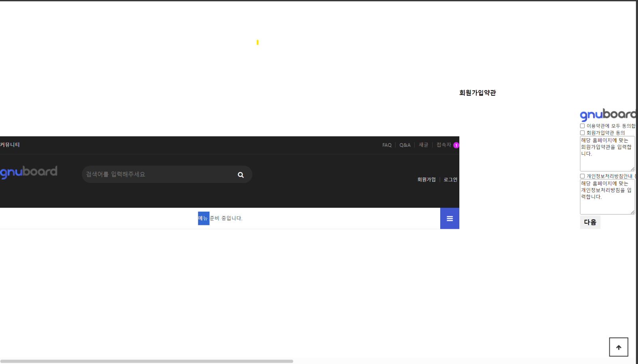The height and width of the screenshot is (364, 638).
Task: Open the 접속자 link
Action: tap(444, 145)
